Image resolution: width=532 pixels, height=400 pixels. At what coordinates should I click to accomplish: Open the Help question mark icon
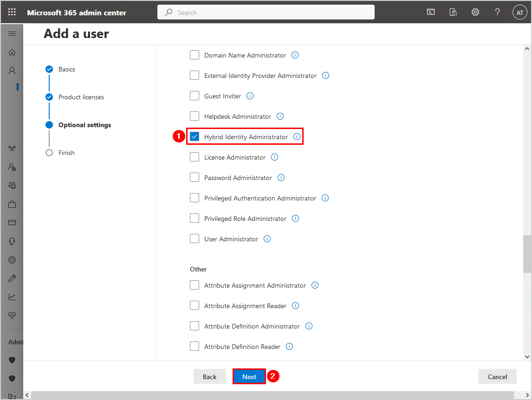pos(497,13)
